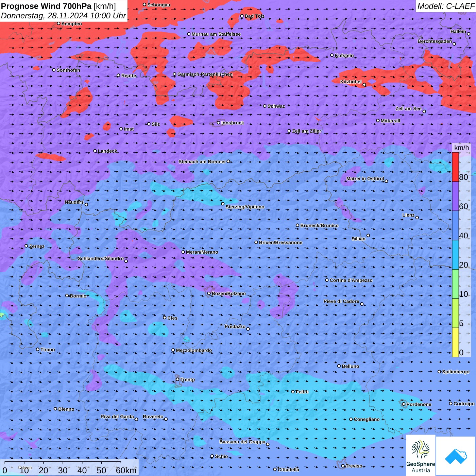476x476 pixels.
Task: Click the 'Sterzing/Vipiteno' label
Action: click(x=245, y=207)
